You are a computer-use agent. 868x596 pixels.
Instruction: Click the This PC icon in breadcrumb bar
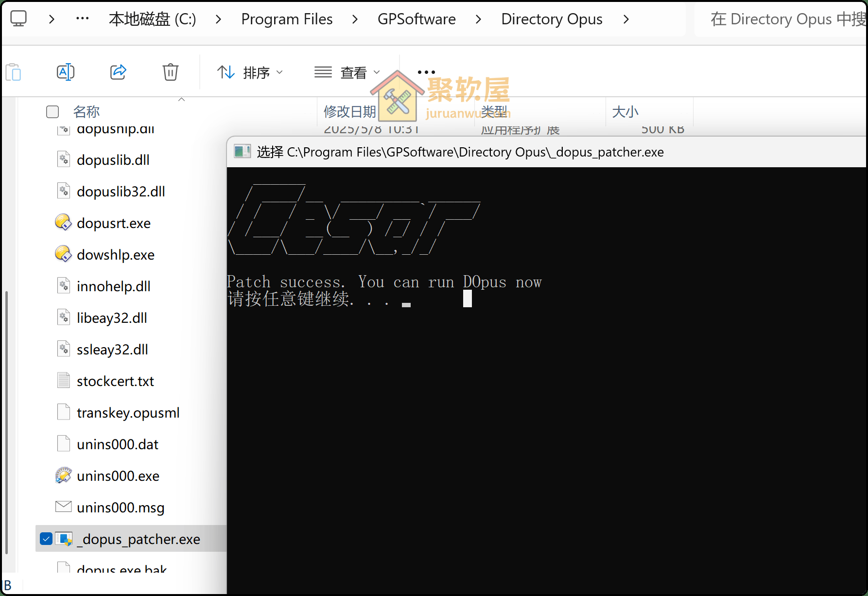[x=18, y=18]
